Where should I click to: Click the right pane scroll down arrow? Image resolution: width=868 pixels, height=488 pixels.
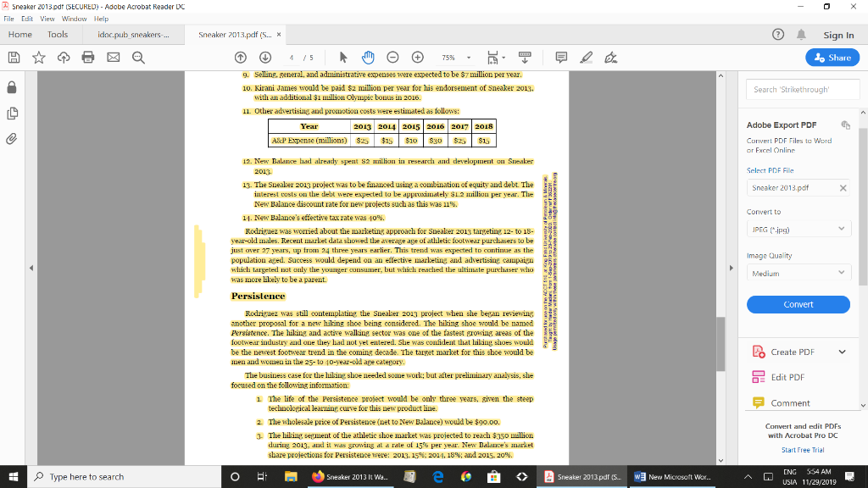click(x=863, y=405)
